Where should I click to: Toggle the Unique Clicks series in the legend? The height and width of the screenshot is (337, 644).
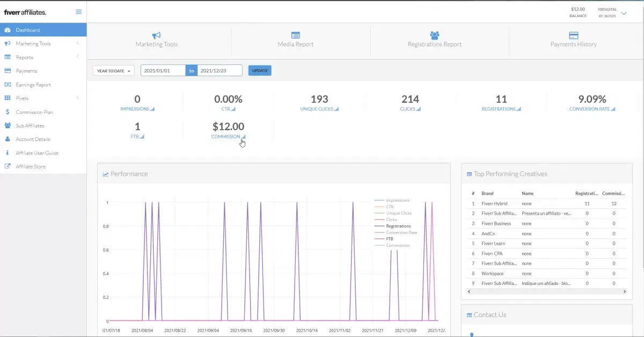click(x=393, y=214)
